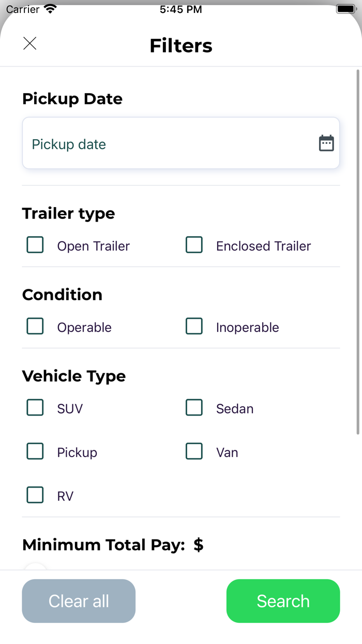Tap the green Search button

pos(283,601)
